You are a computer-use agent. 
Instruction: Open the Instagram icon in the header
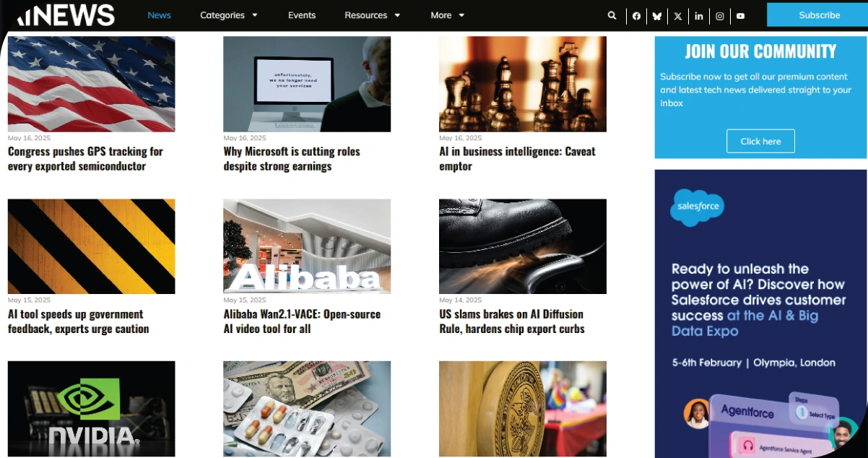(x=720, y=16)
